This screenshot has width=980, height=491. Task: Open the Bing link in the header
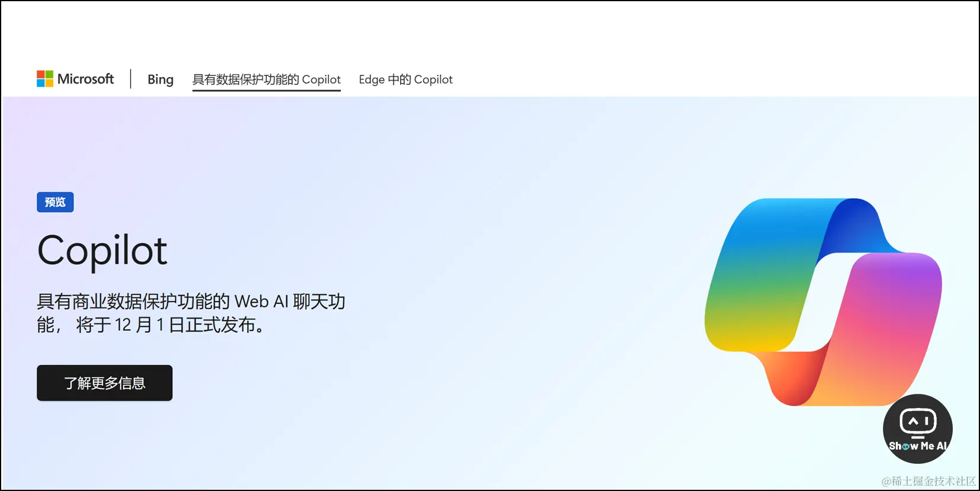point(160,79)
